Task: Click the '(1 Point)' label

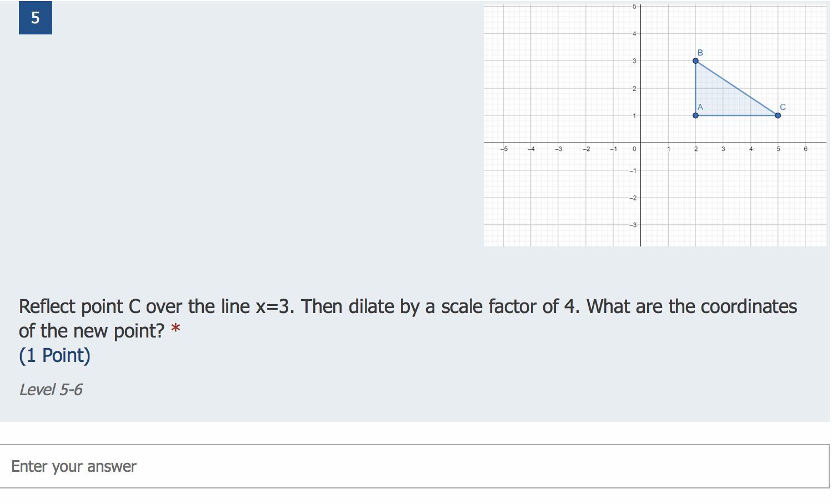Action: click(x=54, y=355)
